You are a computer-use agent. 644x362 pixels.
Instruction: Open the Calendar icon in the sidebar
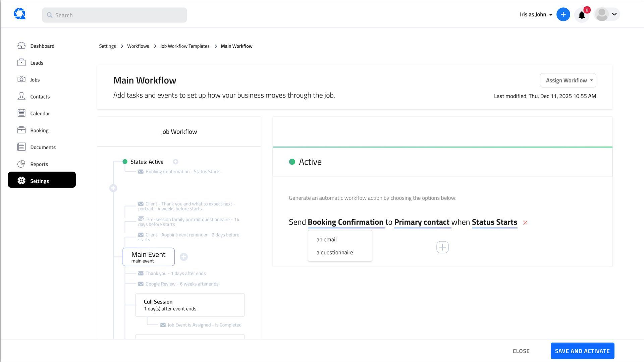click(x=21, y=113)
